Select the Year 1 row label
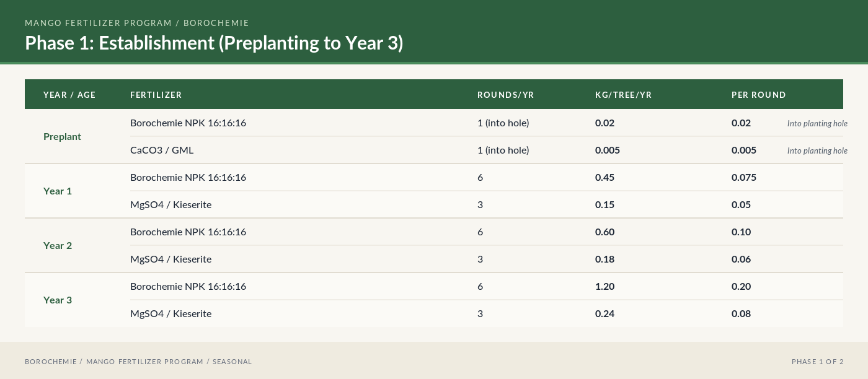 (x=58, y=191)
